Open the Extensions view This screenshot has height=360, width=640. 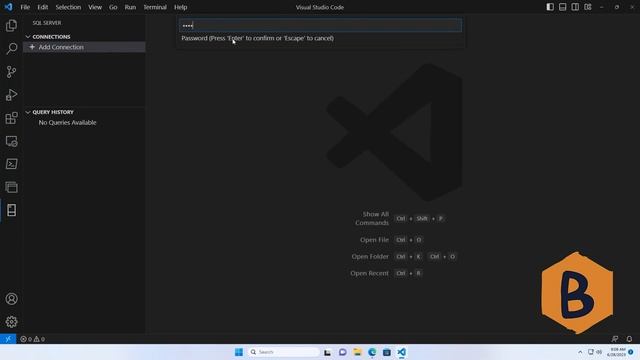[11, 118]
